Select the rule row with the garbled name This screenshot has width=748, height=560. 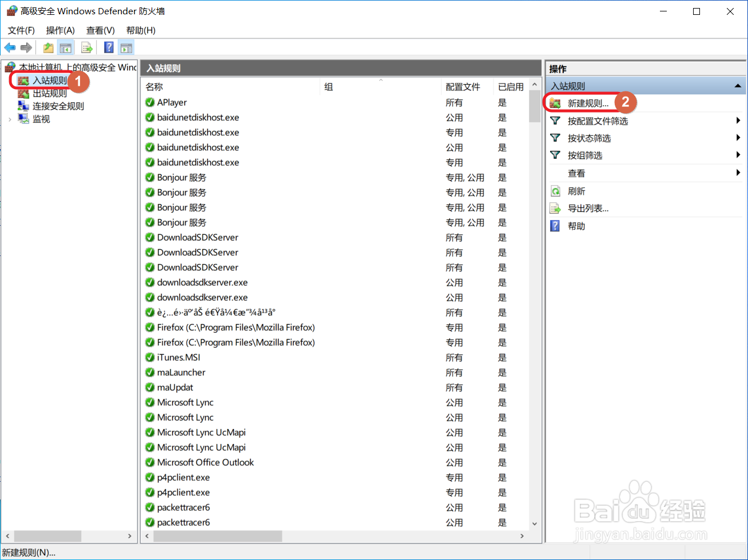335,313
